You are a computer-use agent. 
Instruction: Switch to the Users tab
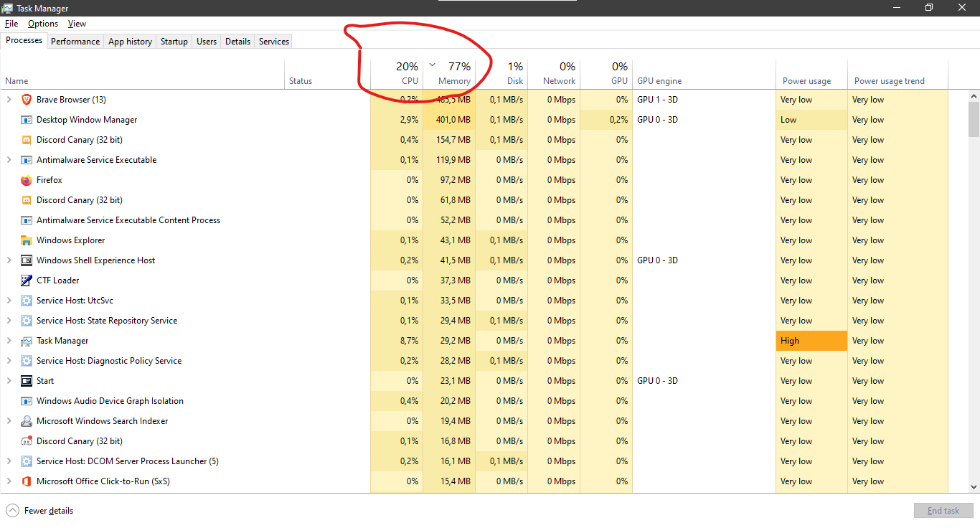point(207,42)
